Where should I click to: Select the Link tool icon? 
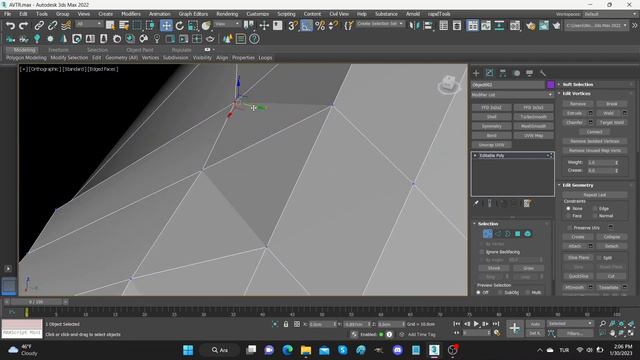click(x=39, y=26)
